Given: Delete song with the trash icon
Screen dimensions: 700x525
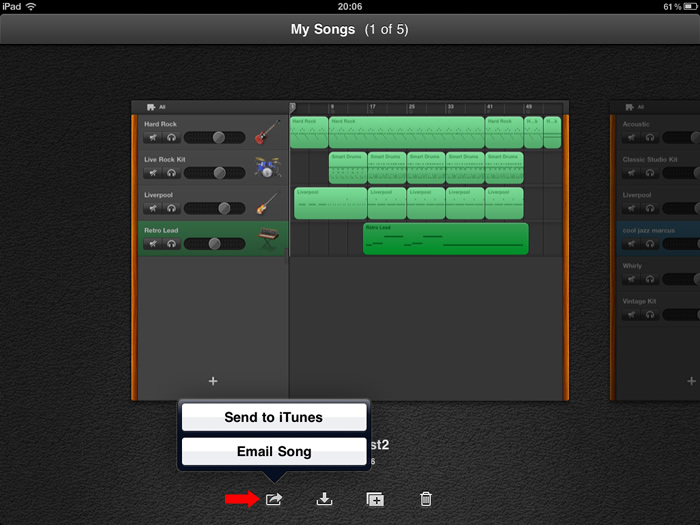Looking at the screenshot, I should tap(426, 499).
